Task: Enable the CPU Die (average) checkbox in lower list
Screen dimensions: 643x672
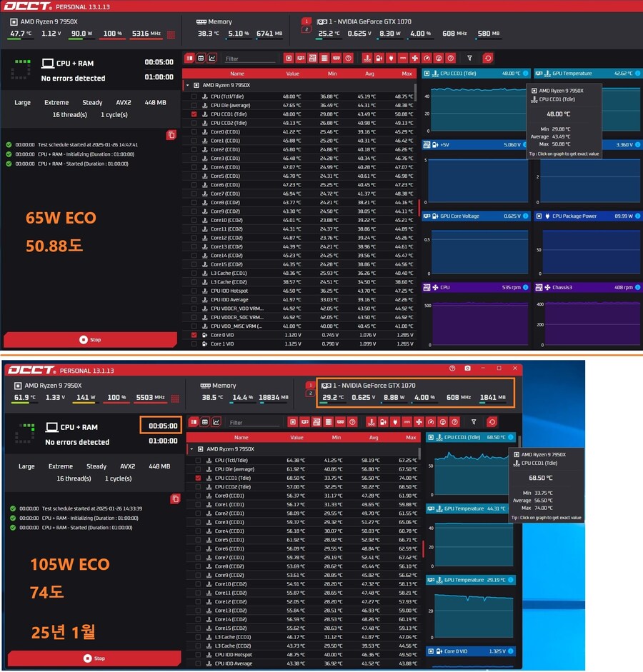Action: 199,469
